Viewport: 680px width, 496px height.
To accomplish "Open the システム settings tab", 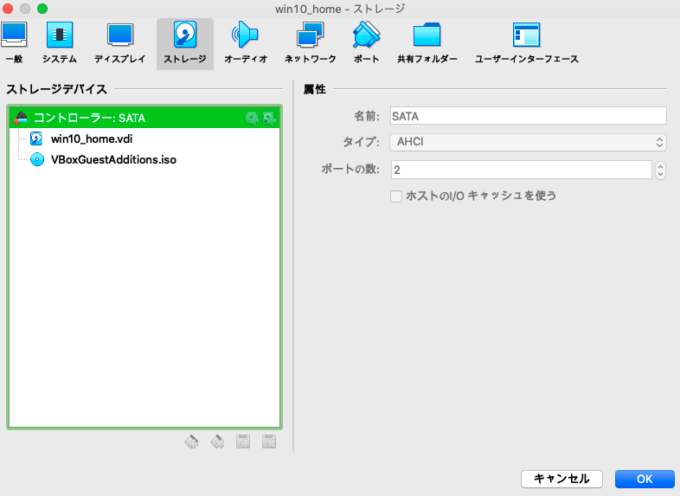I will (59, 43).
